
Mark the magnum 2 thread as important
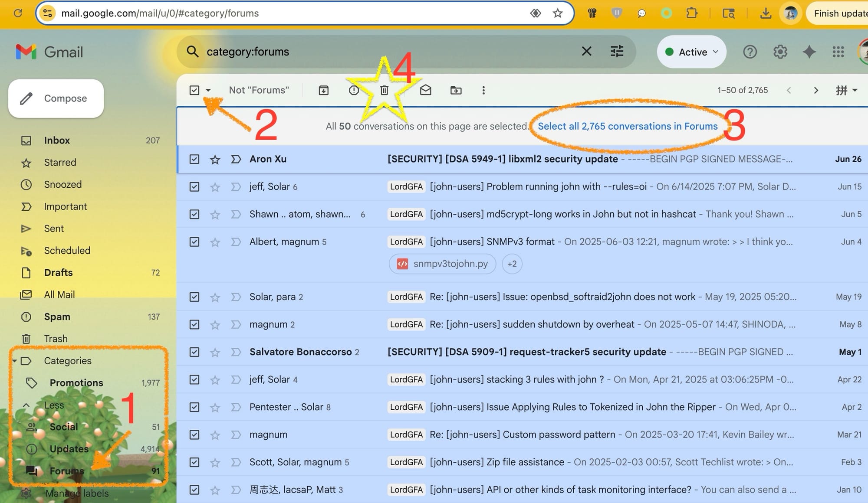tap(236, 325)
